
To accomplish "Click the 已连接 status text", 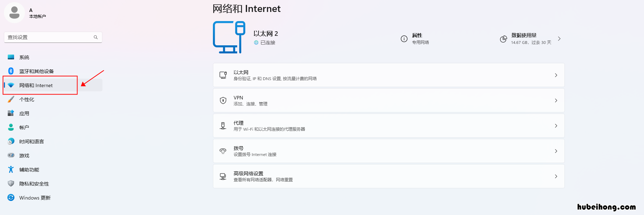I will (x=268, y=43).
